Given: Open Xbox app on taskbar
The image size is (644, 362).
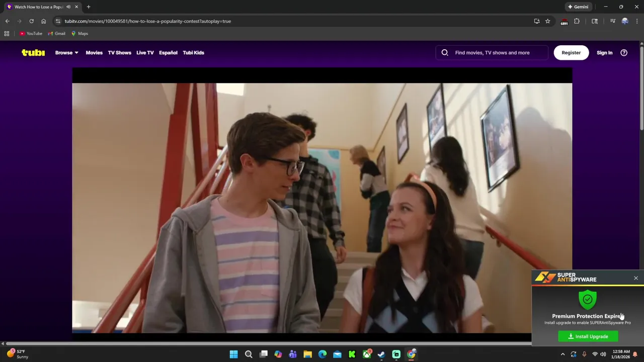Looking at the screenshot, I should [x=367, y=354].
